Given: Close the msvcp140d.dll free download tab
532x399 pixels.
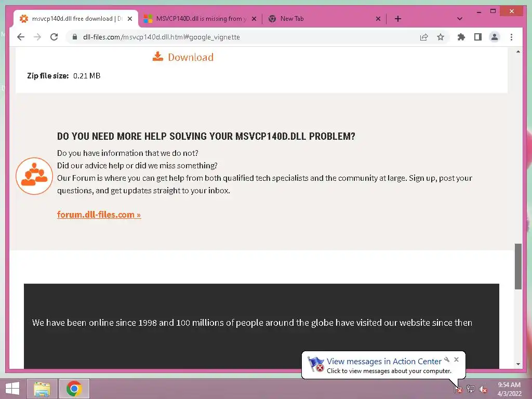Looking at the screenshot, I should (x=129, y=19).
